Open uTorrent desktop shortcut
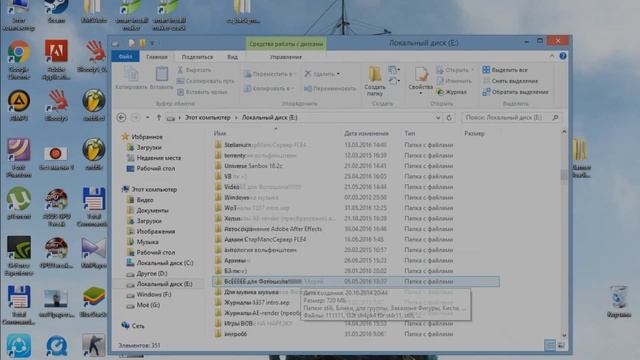 19,203
